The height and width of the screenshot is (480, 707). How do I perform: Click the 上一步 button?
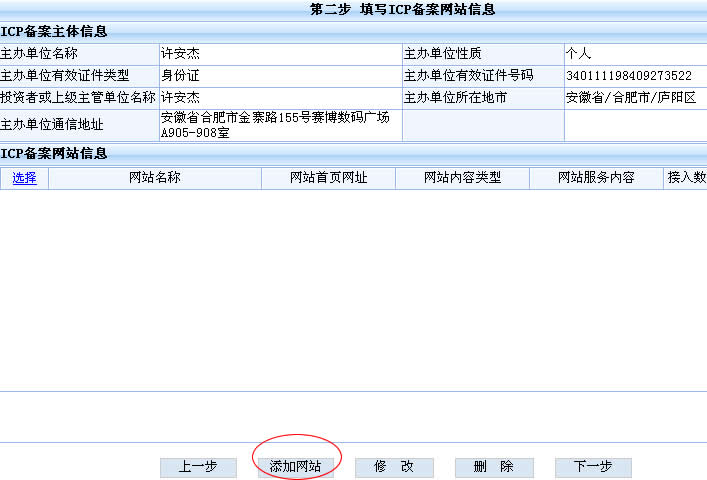198,467
